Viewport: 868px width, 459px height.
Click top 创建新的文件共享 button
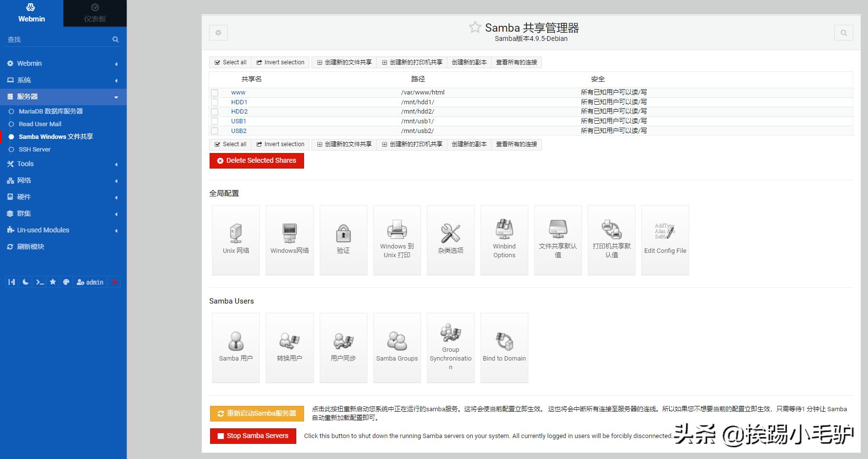pyautogui.click(x=344, y=62)
